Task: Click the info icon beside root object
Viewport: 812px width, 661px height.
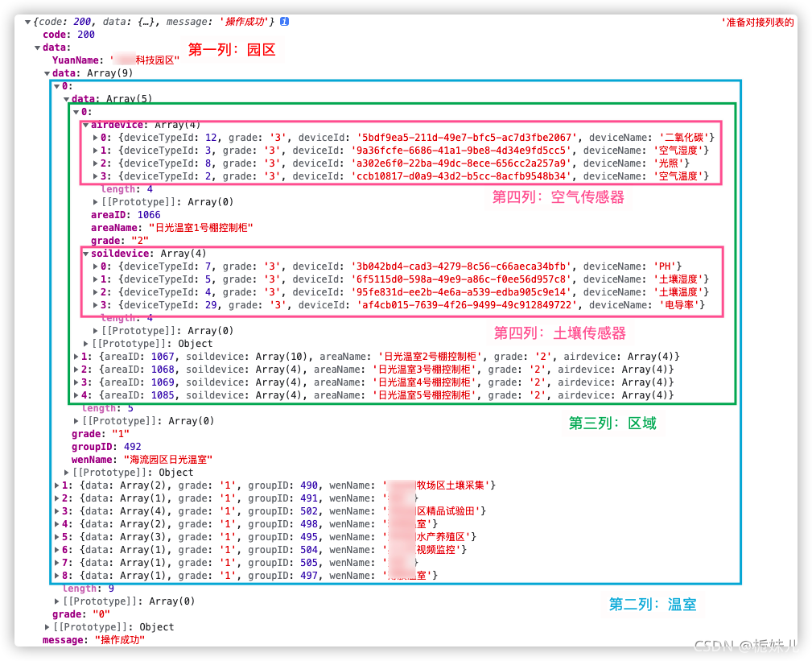Action: click(285, 22)
